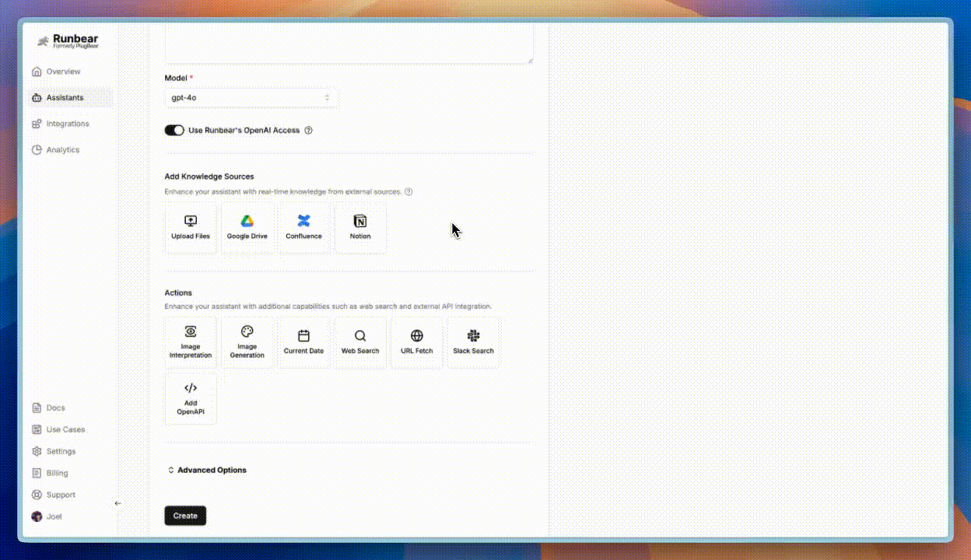
Task: Collapse the sidebar with the arrow
Action: click(118, 503)
